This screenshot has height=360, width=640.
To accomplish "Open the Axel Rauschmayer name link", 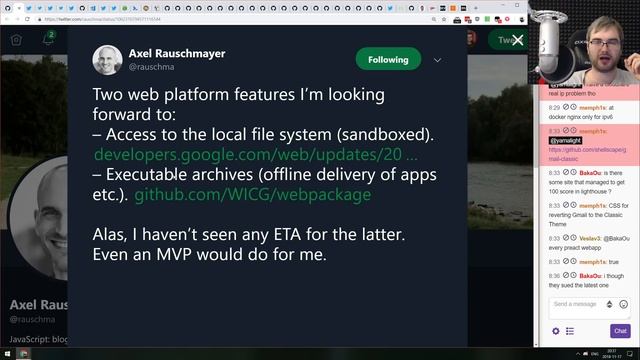I will (x=177, y=53).
